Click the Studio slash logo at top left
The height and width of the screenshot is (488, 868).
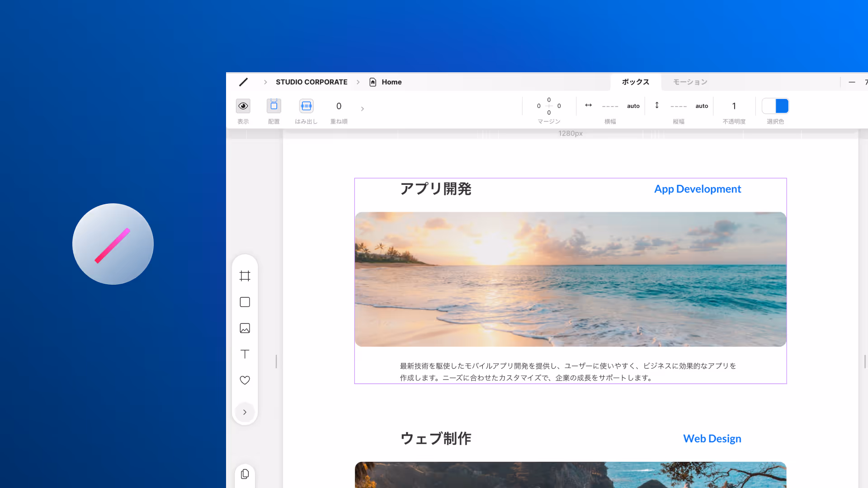(243, 82)
